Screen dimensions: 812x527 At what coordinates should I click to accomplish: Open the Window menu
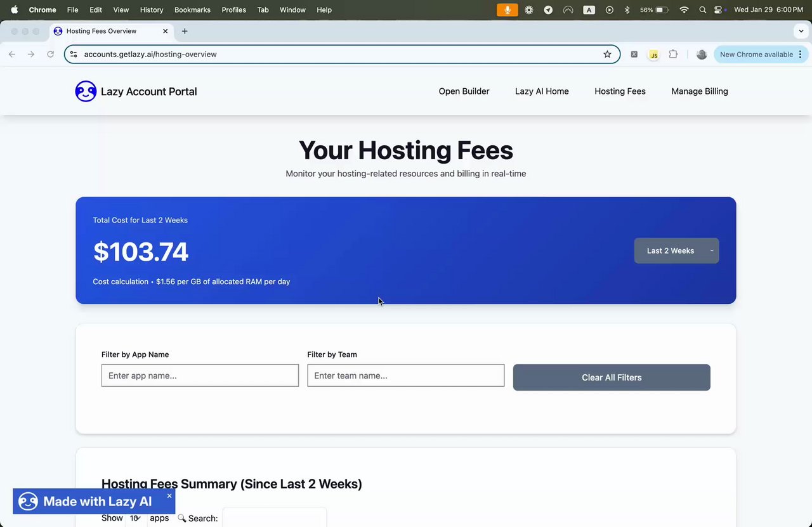(x=292, y=10)
